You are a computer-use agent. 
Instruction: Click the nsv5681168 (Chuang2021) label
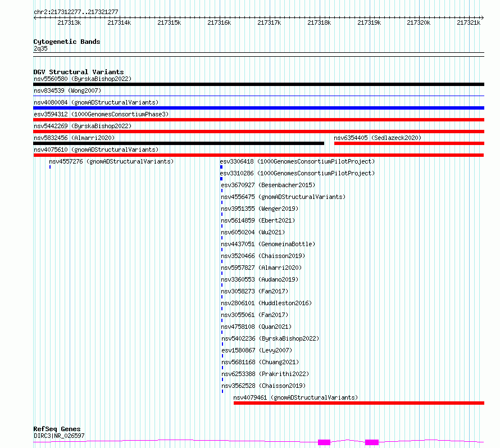[x=260, y=362]
